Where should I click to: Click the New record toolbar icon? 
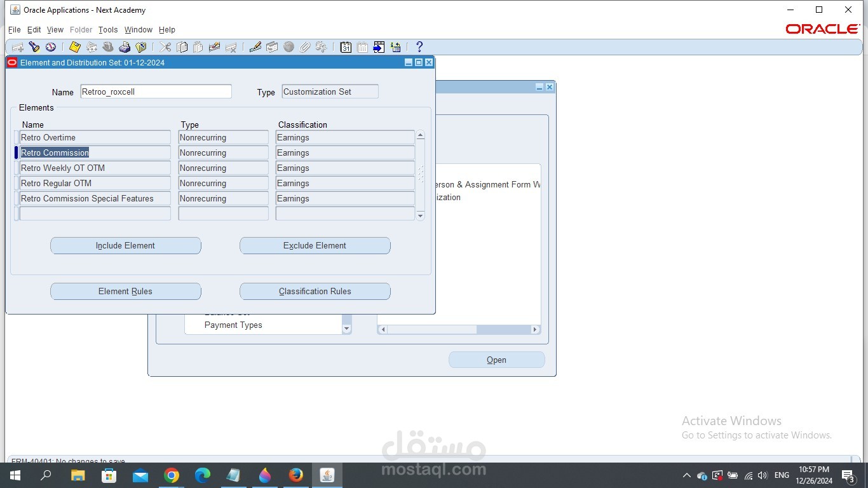[18, 47]
